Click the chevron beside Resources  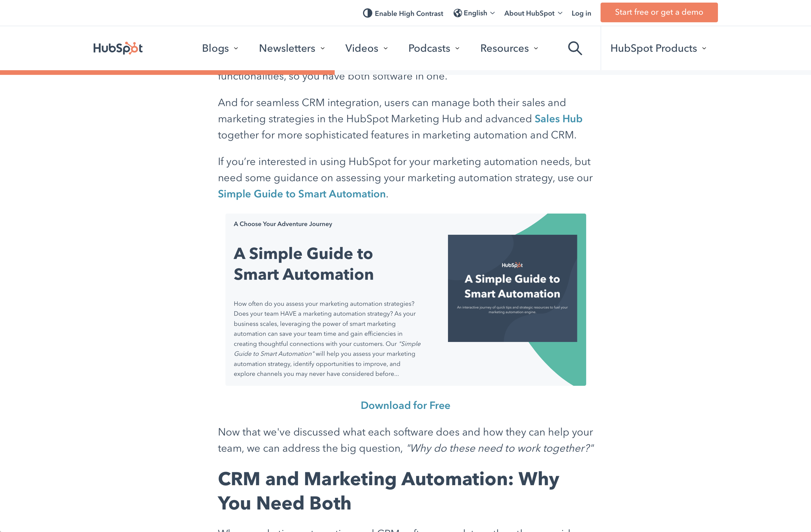536,49
